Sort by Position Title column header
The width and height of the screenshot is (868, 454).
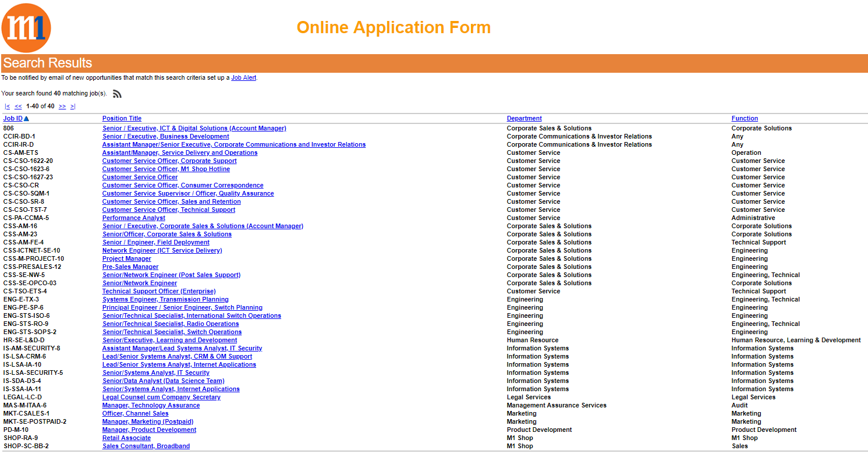122,119
